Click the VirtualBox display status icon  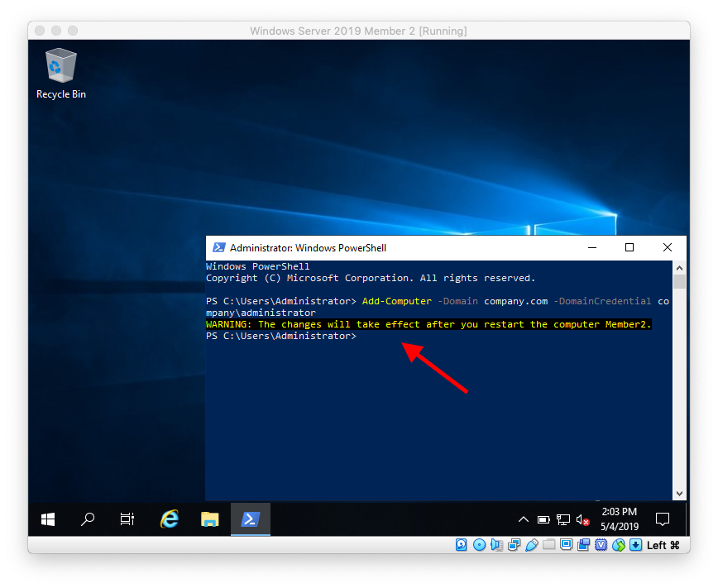coord(566,544)
